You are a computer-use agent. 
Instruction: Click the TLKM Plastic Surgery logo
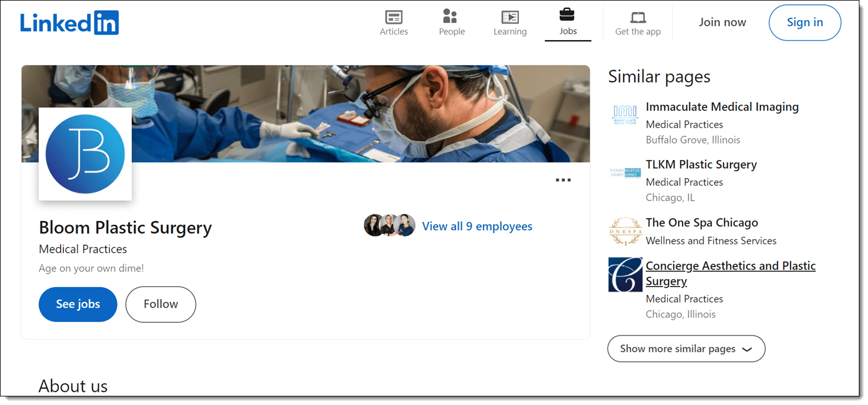[625, 172]
